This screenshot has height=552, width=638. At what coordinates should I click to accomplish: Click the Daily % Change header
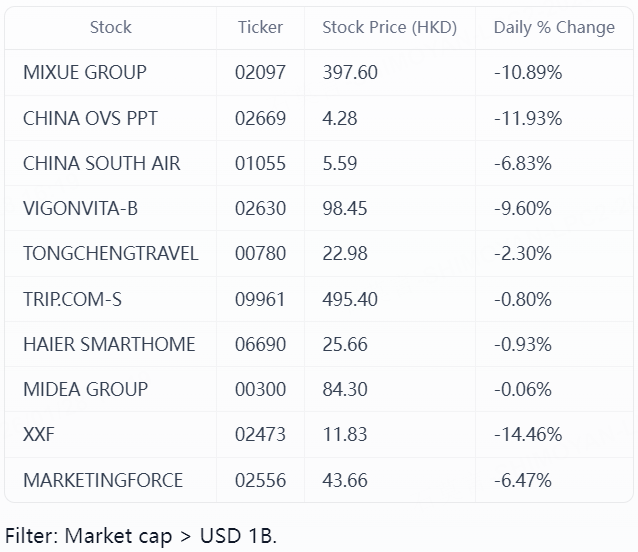pos(554,28)
